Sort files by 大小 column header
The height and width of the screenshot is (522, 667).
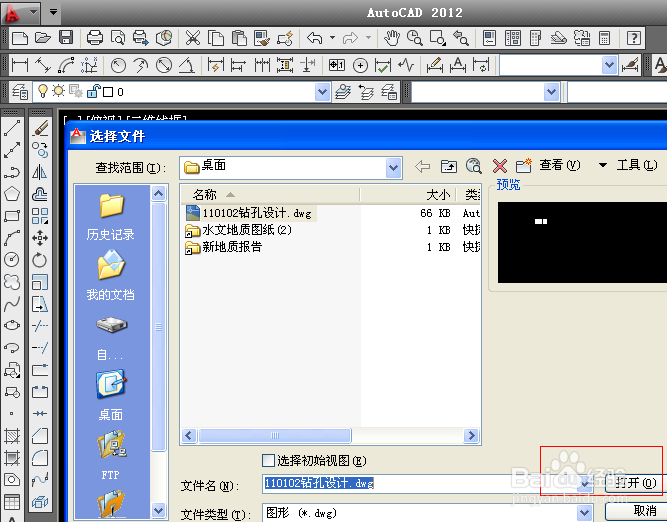[408, 195]
